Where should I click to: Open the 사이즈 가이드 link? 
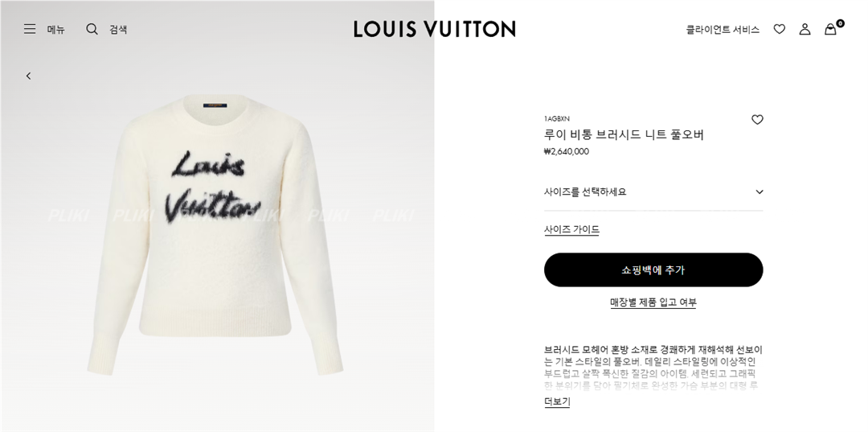571,229
